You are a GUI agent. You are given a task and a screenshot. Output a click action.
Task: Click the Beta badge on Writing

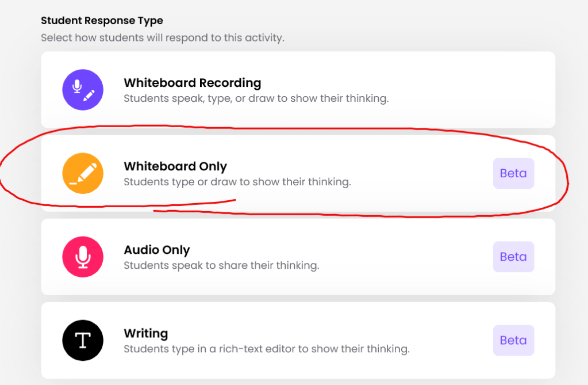point(513,340)
